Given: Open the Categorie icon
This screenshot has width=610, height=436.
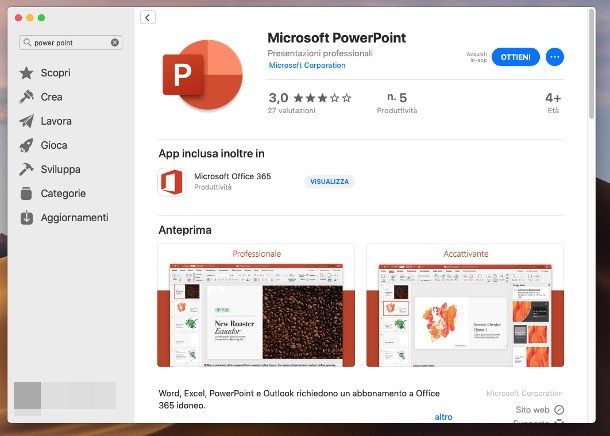Looking at the screenshot, I should coord(26,193).
